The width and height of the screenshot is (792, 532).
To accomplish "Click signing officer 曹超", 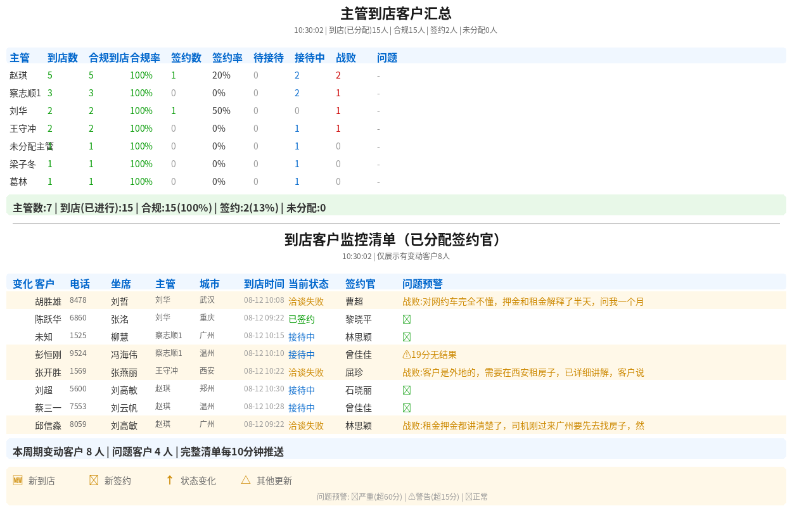I will tap(354, 301).
